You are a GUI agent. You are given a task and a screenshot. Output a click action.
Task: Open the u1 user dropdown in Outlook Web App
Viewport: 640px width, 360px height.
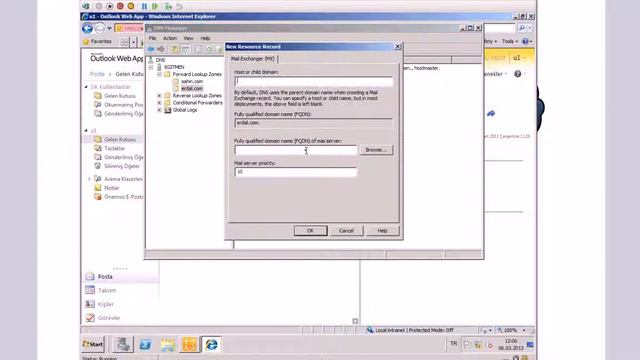pyautogui.click(x=520, y=58)
